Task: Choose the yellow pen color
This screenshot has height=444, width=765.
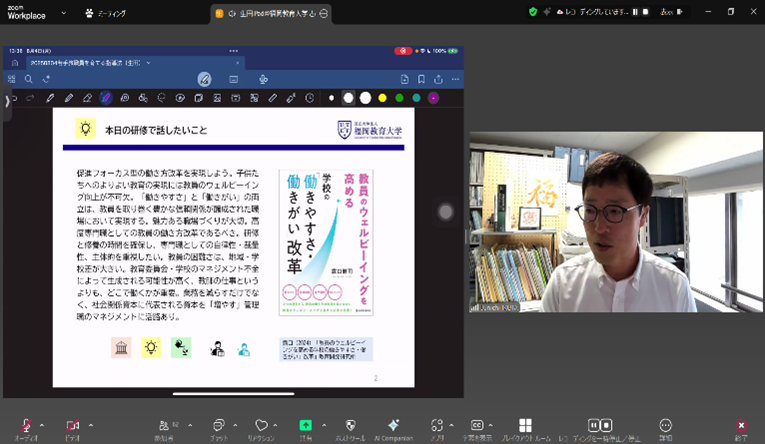Action: coord(382,98)
